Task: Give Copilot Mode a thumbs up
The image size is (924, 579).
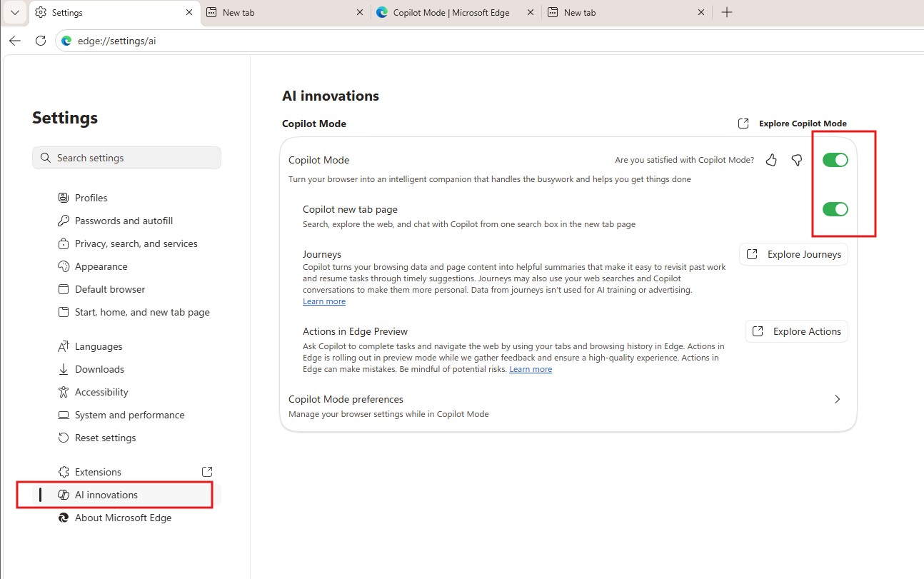Action: (771, 160)
